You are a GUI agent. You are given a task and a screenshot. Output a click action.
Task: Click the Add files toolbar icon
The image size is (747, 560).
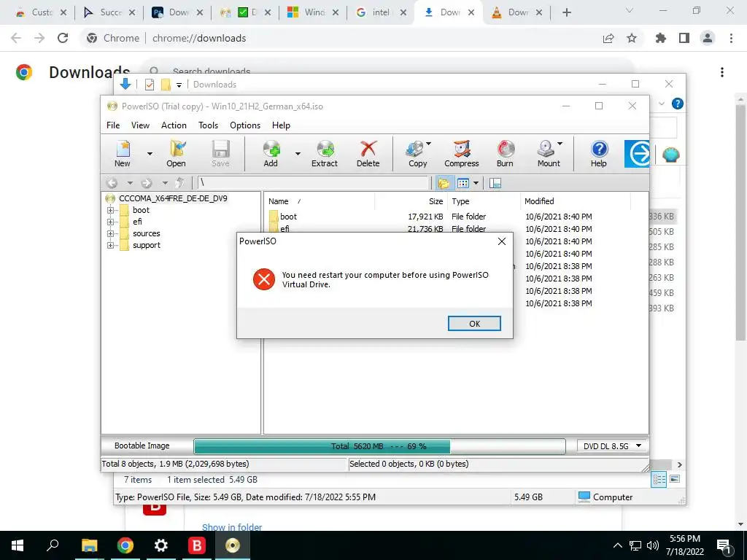271,153
